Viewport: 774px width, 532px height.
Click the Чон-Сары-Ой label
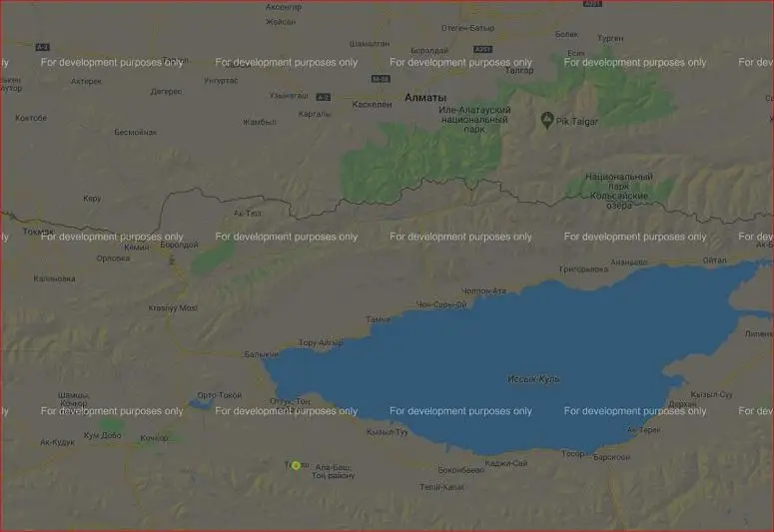pos(441,305)
